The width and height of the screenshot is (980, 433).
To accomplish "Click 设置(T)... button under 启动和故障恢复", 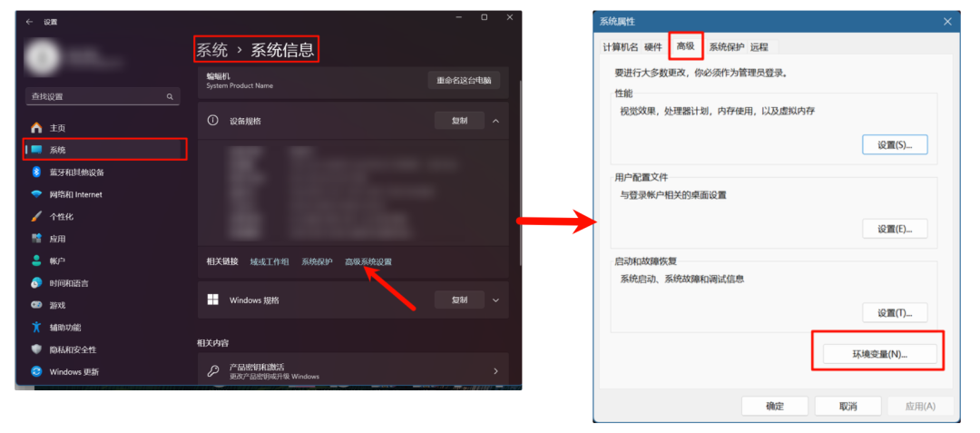I will [895, 313].
